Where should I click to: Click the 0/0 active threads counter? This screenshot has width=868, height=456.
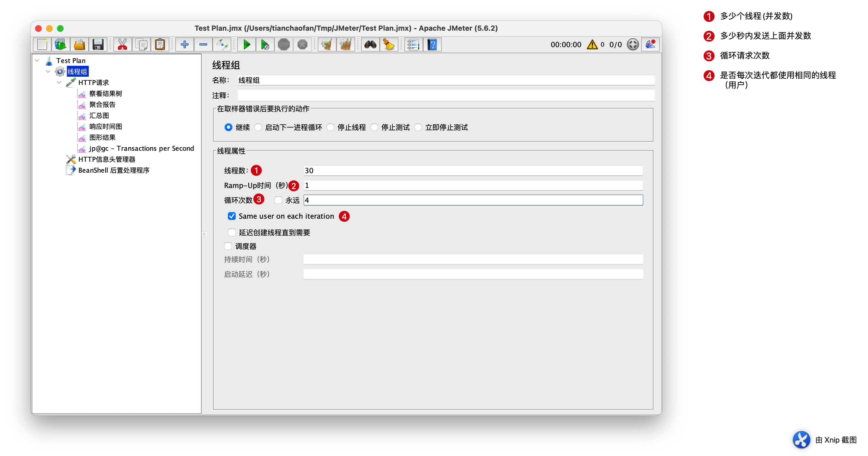point(615,44)
